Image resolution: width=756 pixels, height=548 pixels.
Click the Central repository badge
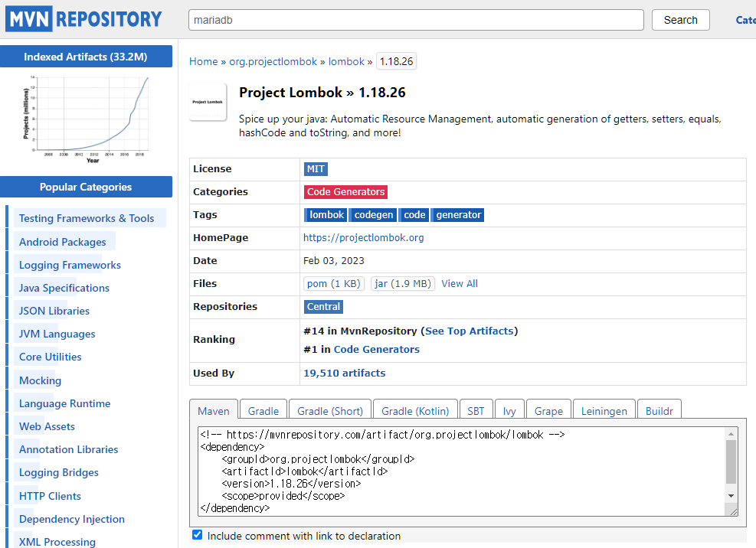click(x=323, y=307)
